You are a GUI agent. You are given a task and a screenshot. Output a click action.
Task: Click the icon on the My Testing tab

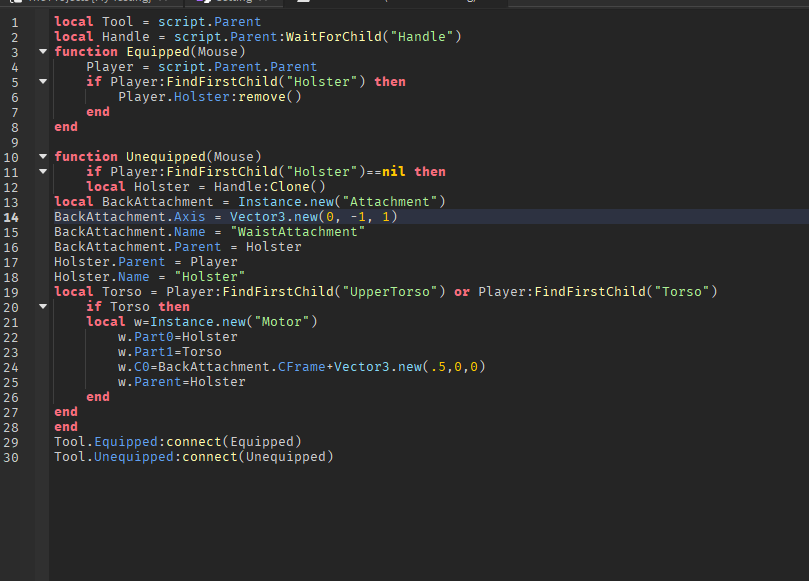15,3
